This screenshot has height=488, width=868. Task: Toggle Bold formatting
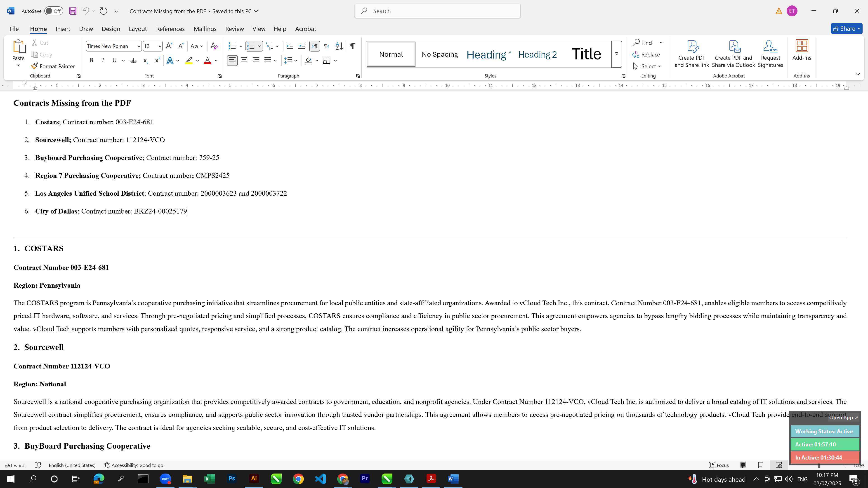click(x=91, y=61)
